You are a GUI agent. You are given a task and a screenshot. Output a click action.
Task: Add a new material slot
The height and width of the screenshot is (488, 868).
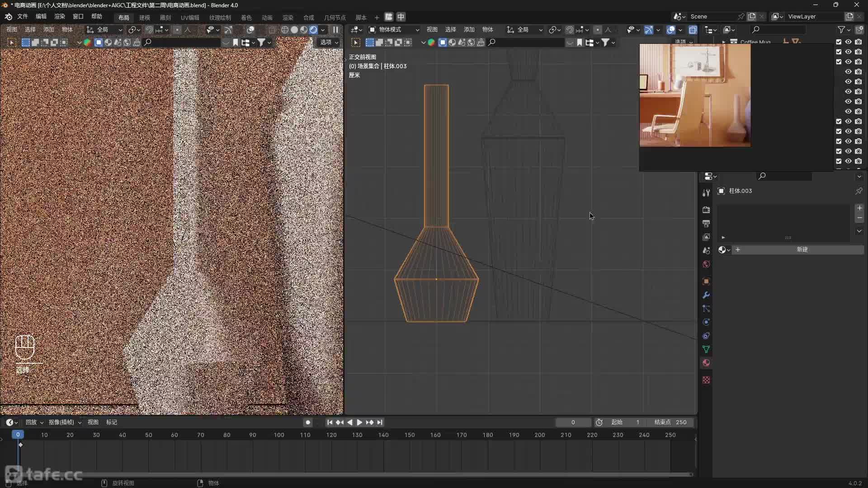coord(859,208)
